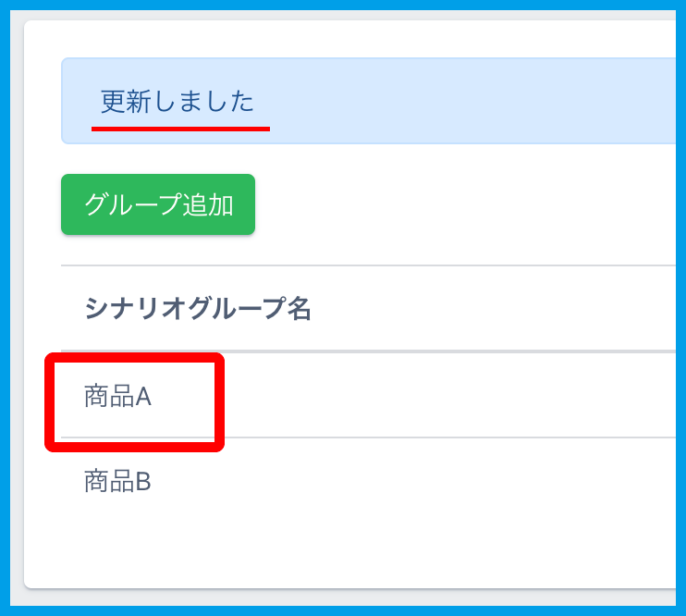Image resolution: width=686 pixels, height=616 pixels.
Task: Click the green グループ追加 button
Action: pyautogui.click(x=158, y=204)
